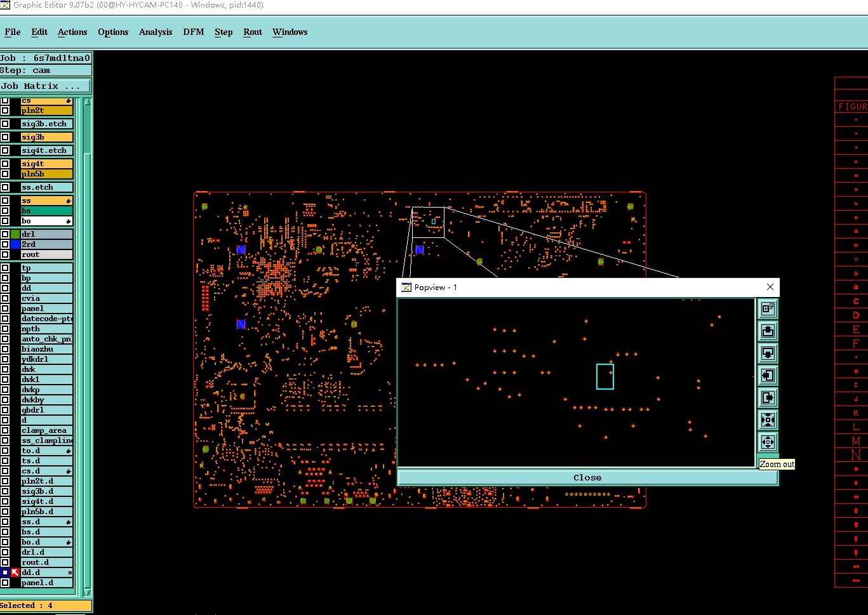Click the Popview window title icon
This screenshot has width=868, height=615.
pyautogui.click(x=406, y=288)
